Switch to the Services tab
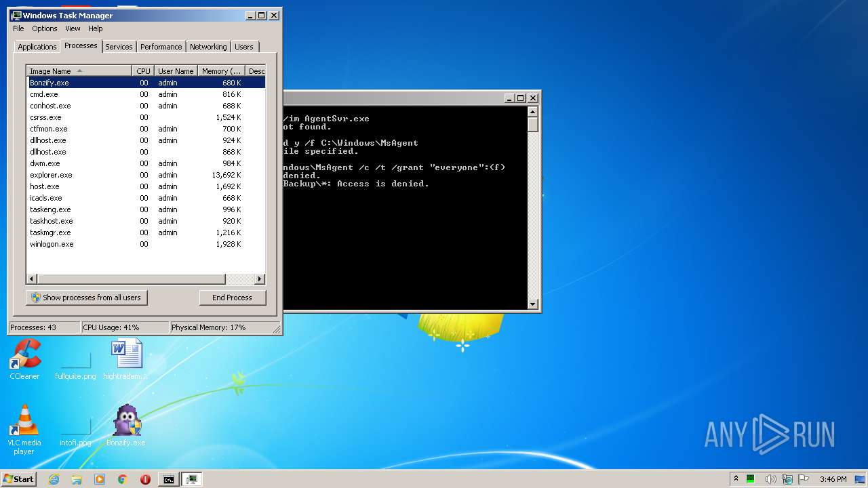 [x=119, y=47]
